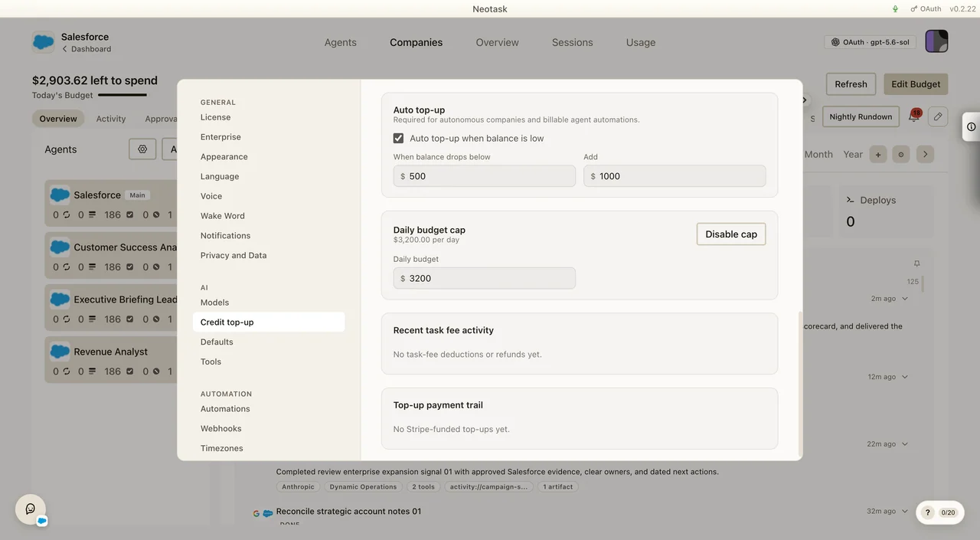
Task: Open the Usage tab
Action: pos(641,42)
